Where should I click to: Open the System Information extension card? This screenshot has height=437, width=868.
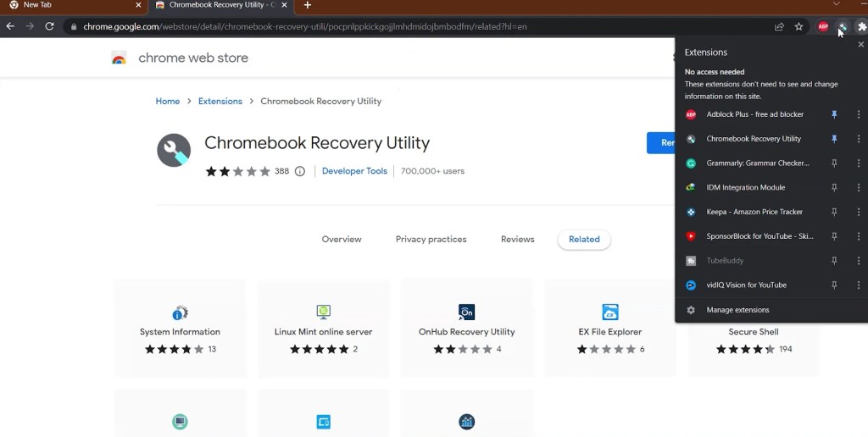[x=180, y=328]
